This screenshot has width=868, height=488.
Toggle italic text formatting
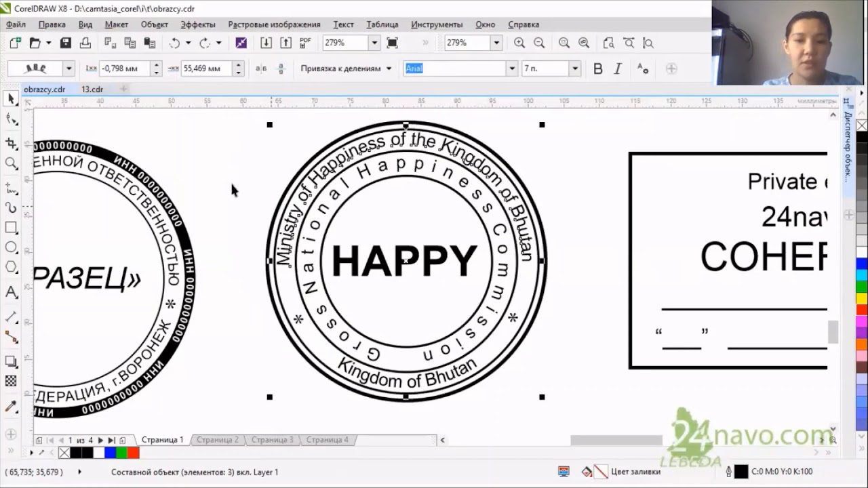pos(618,68)
